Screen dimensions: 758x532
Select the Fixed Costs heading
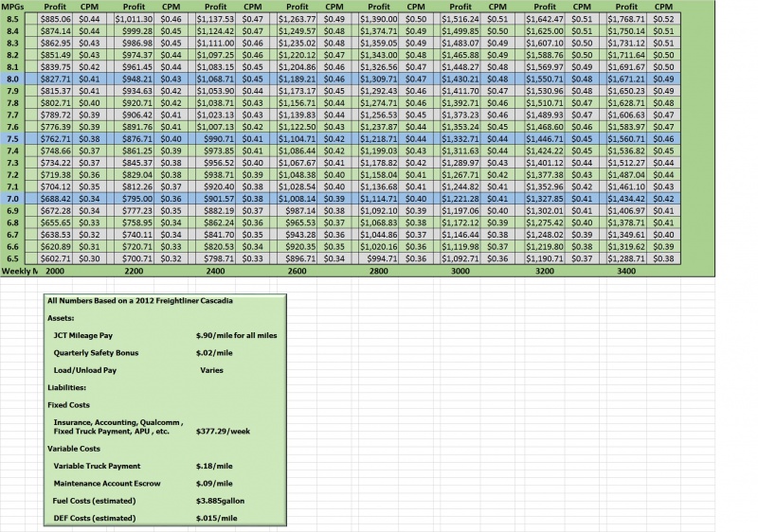(x=68, y=404)
